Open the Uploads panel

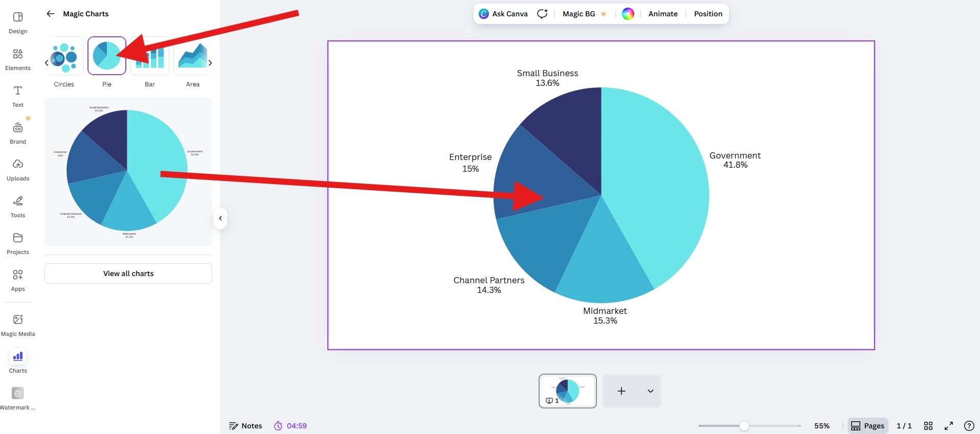tap(18, 170)
